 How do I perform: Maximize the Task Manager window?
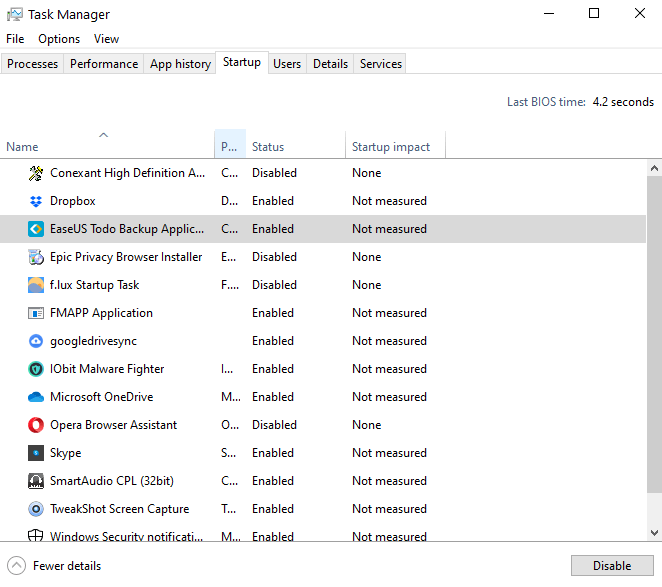(594, 14)
